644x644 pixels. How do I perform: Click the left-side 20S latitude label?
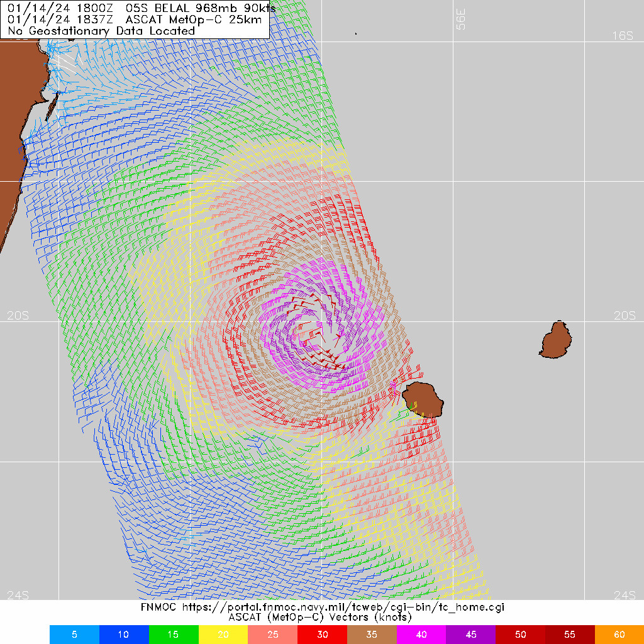click(x=18, y=316)
